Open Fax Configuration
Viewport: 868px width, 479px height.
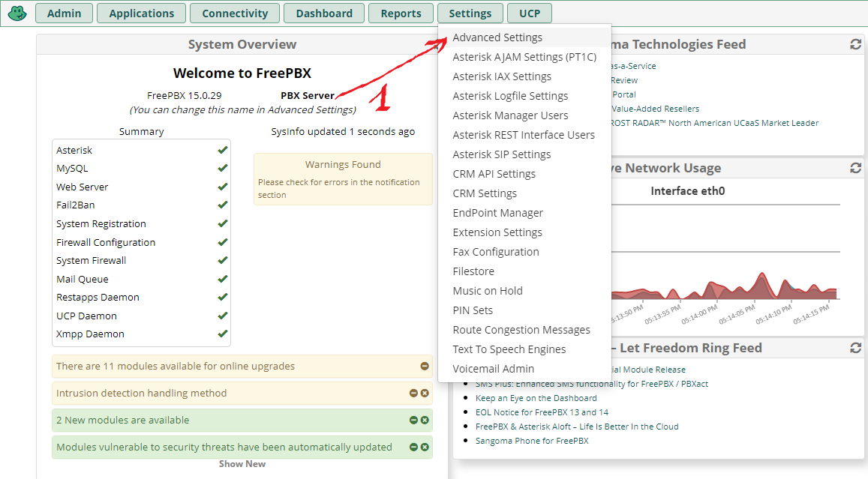click(x=524, y=252)
